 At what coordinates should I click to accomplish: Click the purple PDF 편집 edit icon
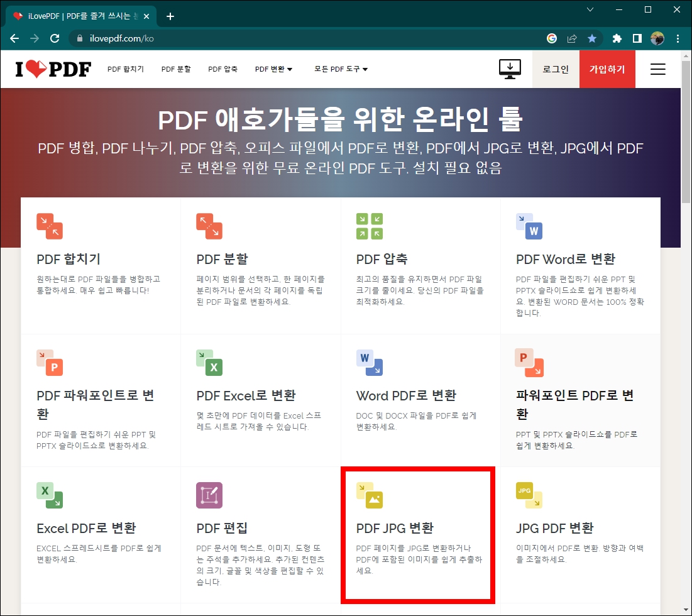pos(209,495)
